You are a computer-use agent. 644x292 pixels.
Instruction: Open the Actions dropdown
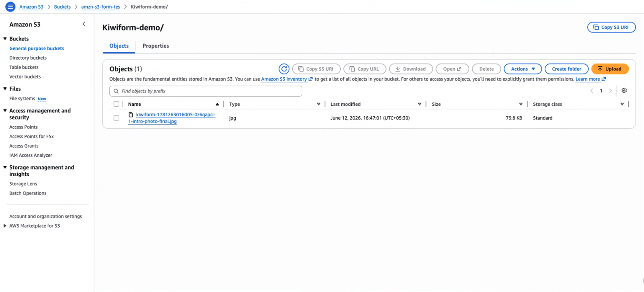(522, 69)
